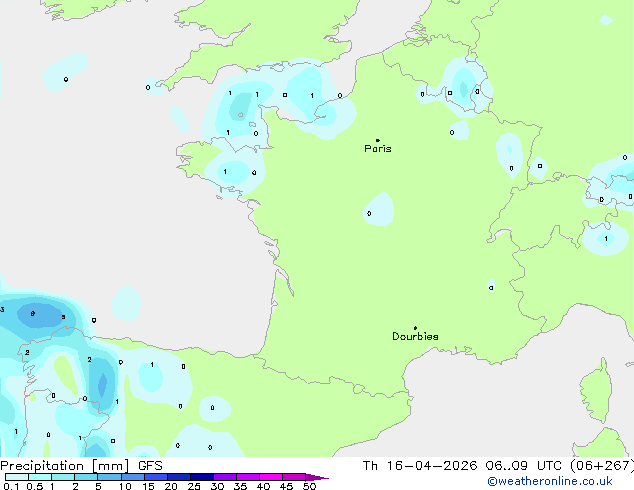634x490 pixels.
Task: Click the darkest navy legend swatch labeled 25
Action: coord(202,477)
